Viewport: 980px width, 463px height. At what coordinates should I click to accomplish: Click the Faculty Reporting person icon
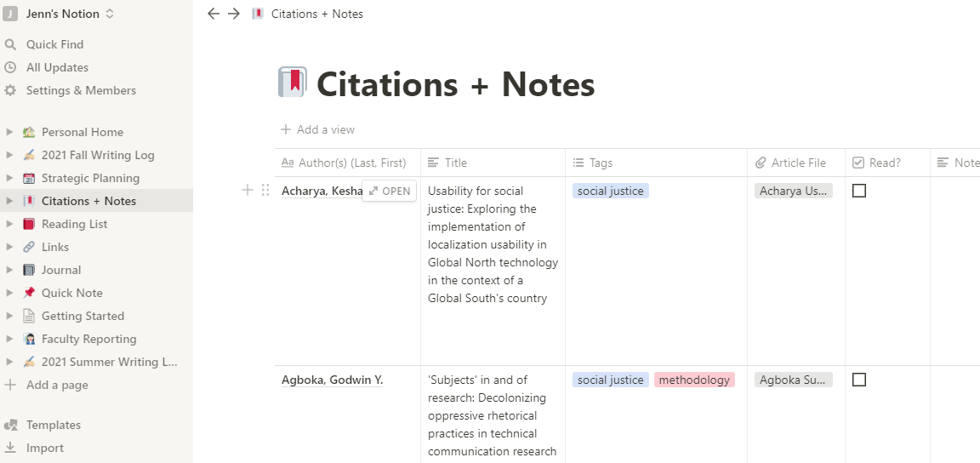coord(29,339)
